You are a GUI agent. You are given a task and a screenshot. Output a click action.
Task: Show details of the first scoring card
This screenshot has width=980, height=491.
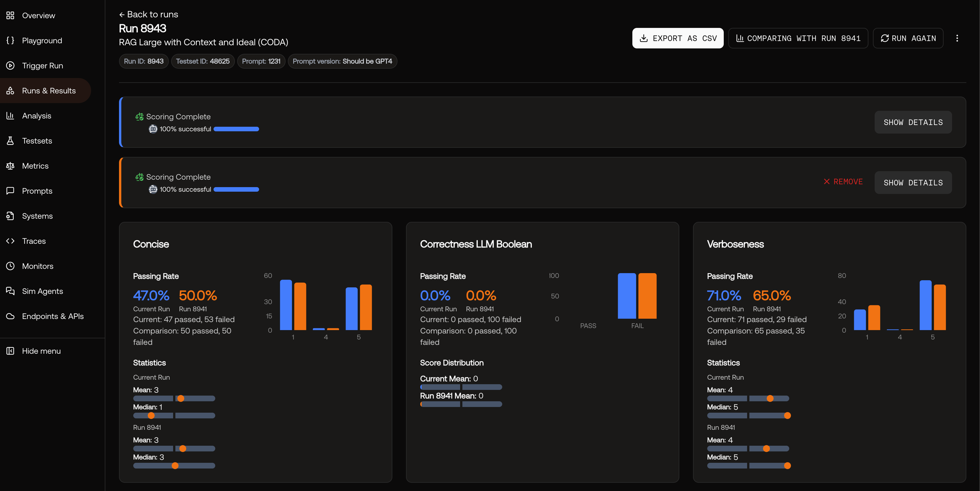[913, 122]
